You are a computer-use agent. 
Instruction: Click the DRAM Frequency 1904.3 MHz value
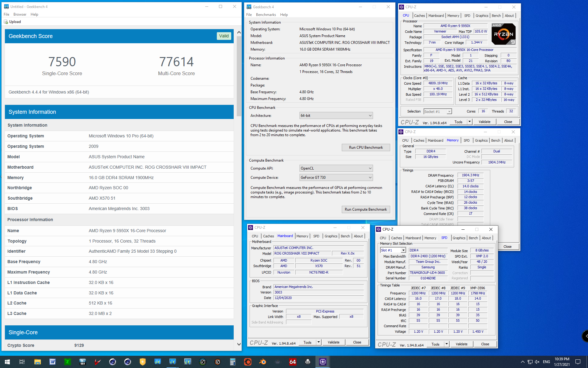click(x=470, y=175)
